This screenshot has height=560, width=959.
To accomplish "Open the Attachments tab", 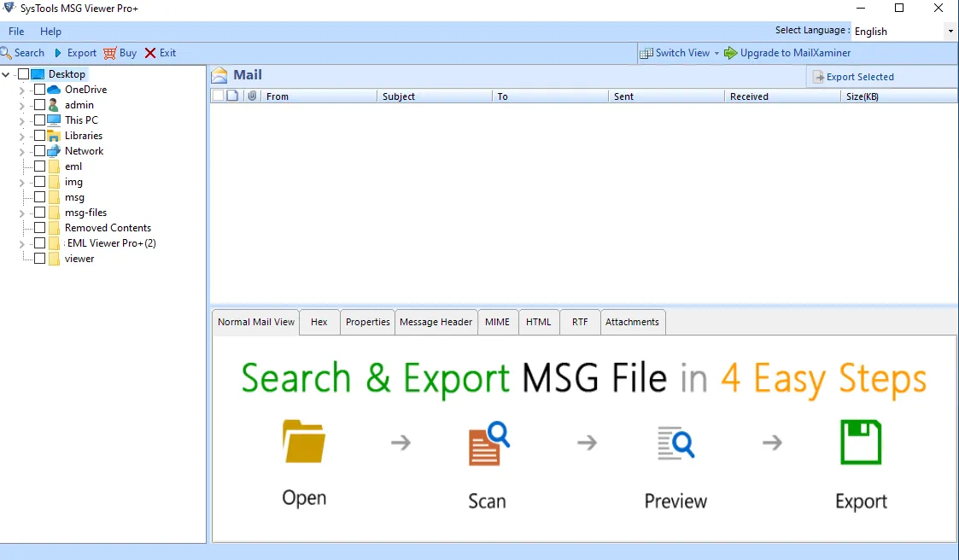I will [x=632, y=322].
